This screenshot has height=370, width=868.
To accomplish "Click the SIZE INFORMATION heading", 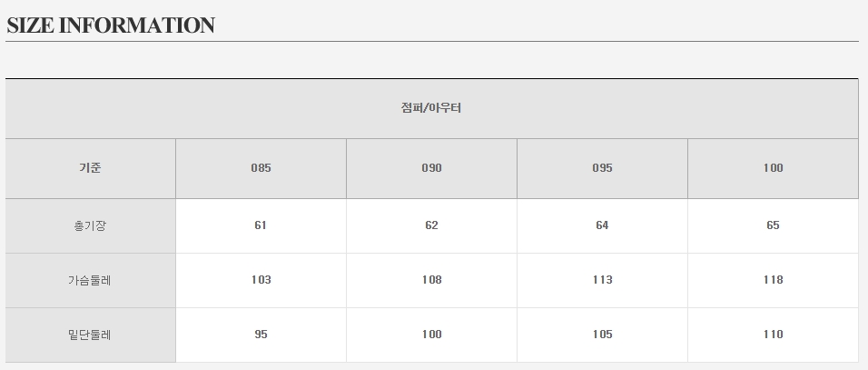I will pyautogui.click(x=111, y=25).
